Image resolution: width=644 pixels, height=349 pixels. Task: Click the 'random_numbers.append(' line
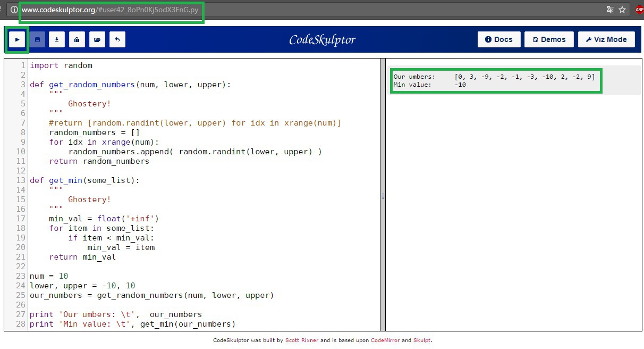(x=195, y=152)
